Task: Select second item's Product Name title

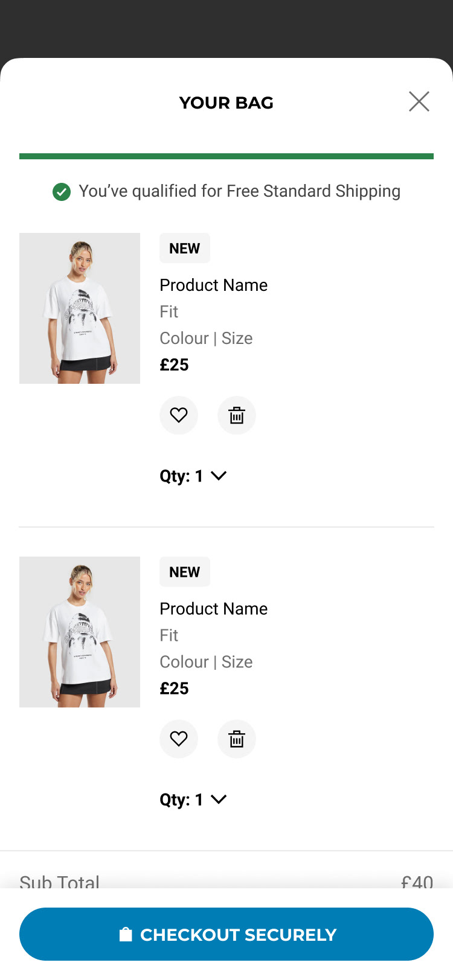Action: point(213,608)
